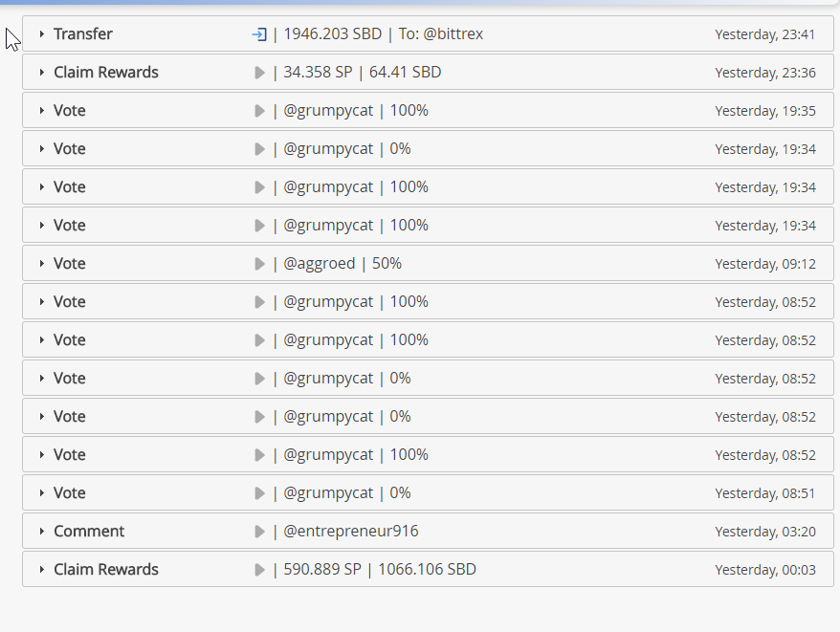Click the arrow icon in the 19:34 0% Vote row
Viewport: 840px width, 632px height.
[259, 149]
